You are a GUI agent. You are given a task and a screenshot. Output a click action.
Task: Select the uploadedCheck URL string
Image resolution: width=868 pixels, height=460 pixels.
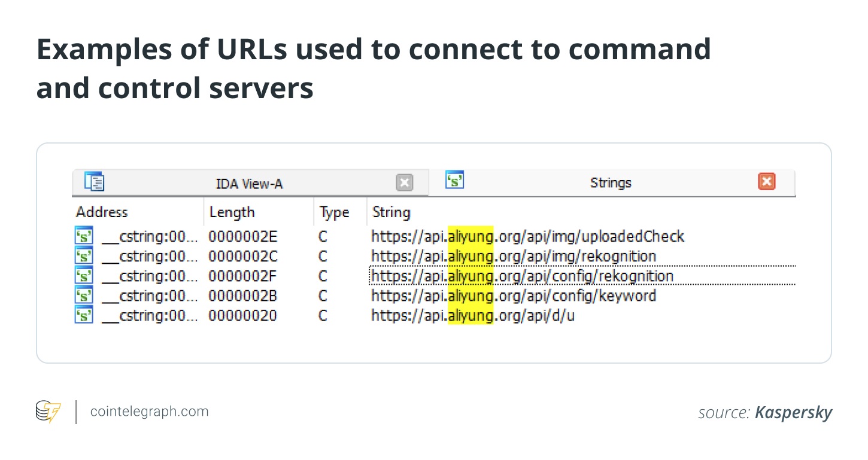[x=527, y=236]
